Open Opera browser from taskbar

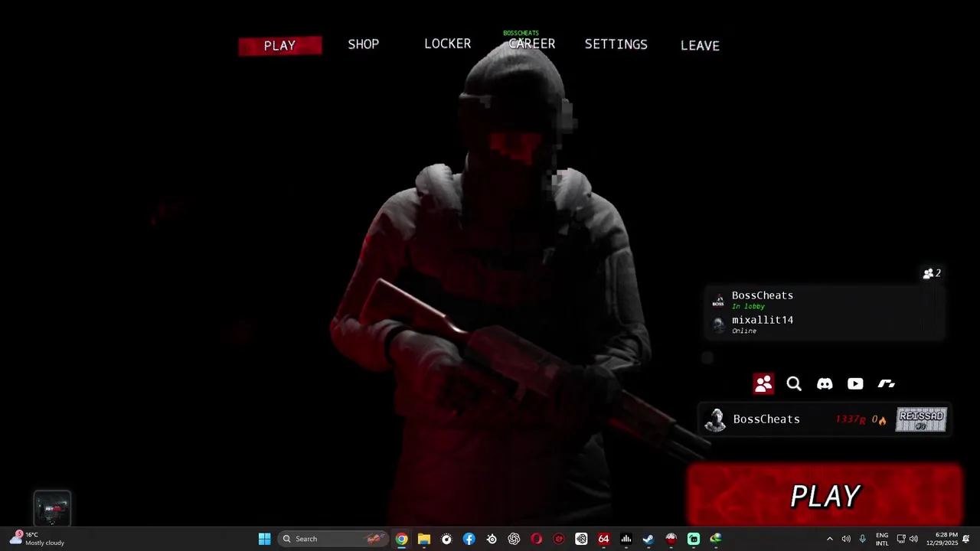pyautogui.click(x=537, y=539)
